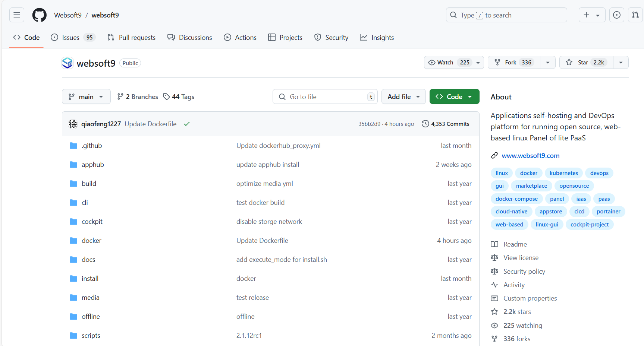Click the fork icon beside 336 forks
The image size is (644, 346).
click(494, 339)
